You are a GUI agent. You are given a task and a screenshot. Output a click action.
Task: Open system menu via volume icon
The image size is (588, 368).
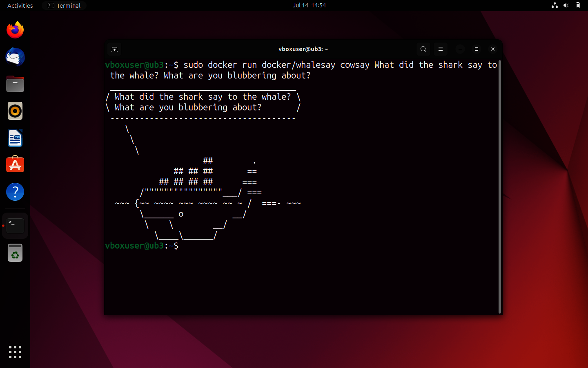pos(566,5)
